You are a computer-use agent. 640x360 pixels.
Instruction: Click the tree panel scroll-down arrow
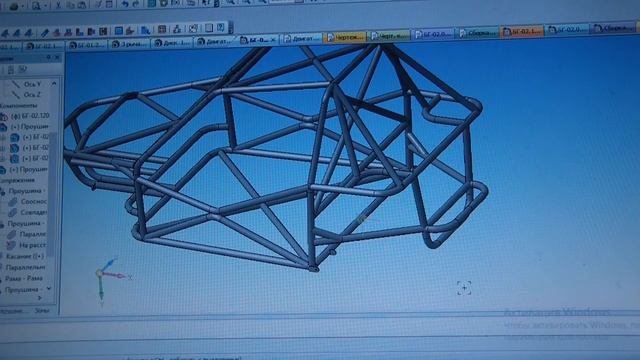[x=49, y=289]
